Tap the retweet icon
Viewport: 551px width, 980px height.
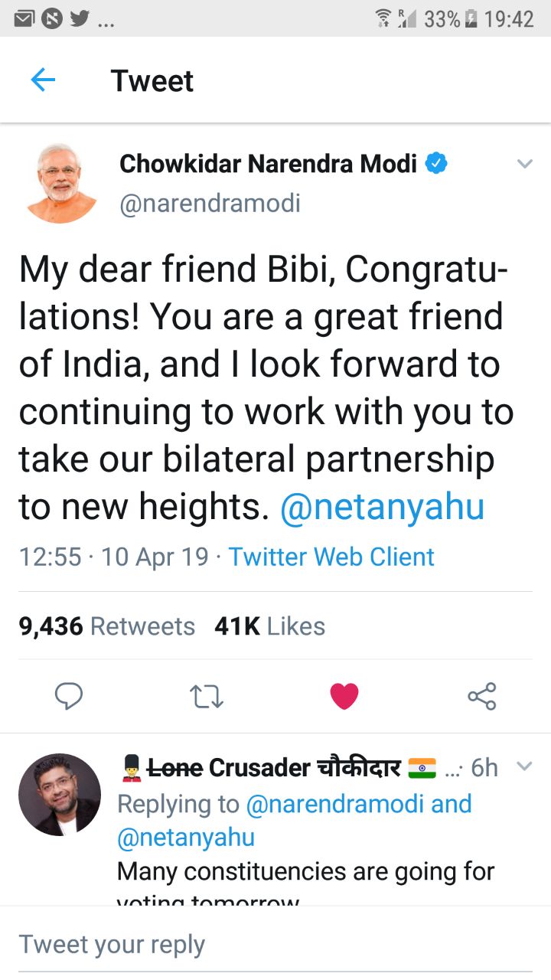coord(206,696)
